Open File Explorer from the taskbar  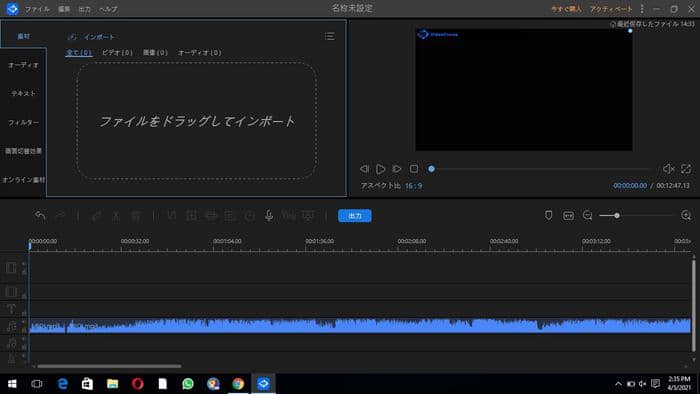(112, 383)
